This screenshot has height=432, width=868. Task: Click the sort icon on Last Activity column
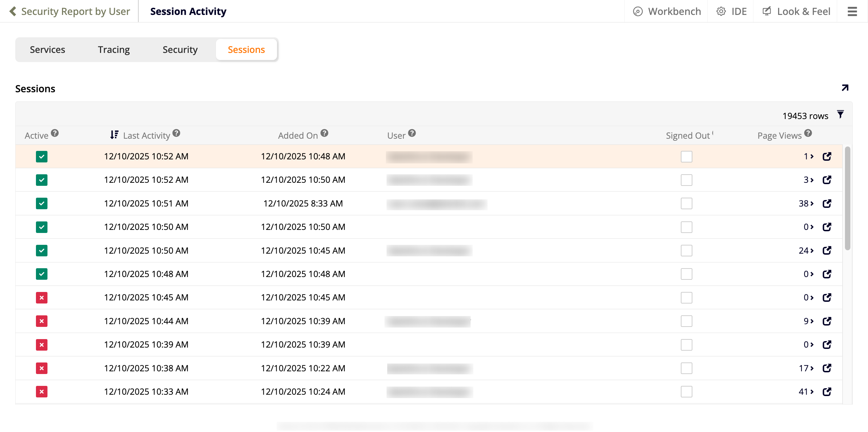pos(114,135)
